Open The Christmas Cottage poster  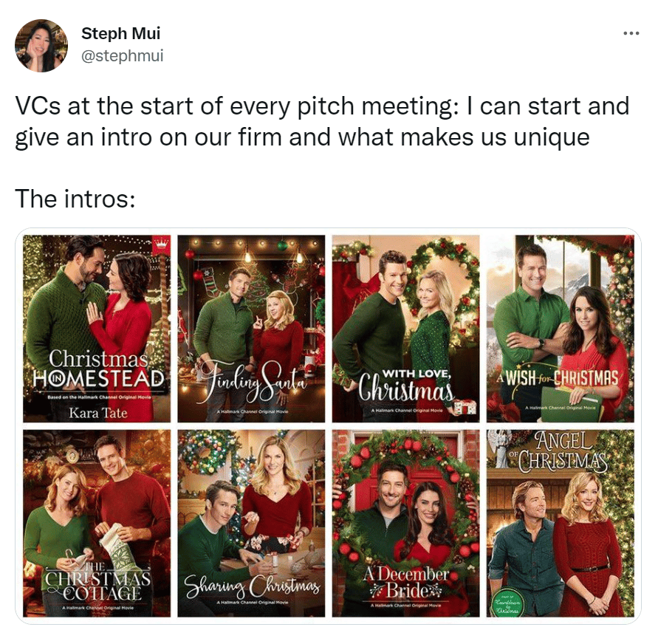point(97,523)
